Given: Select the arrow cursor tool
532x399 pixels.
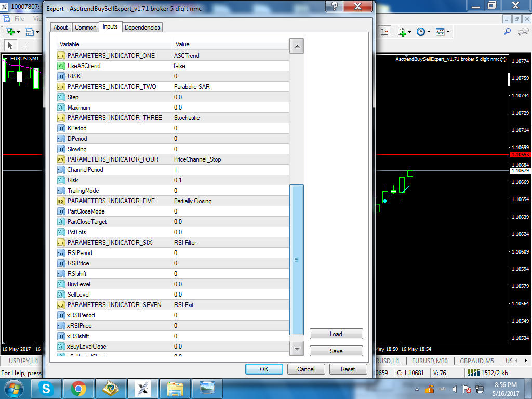Looking at the screenshot, I should coord(10,46).
